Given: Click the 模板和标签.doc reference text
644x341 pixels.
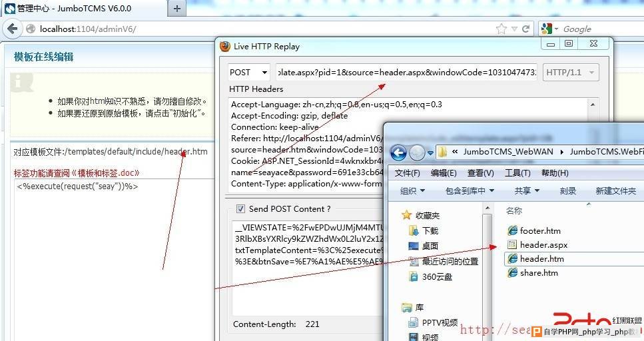Looking at the screenshot, I should point(106,173).
